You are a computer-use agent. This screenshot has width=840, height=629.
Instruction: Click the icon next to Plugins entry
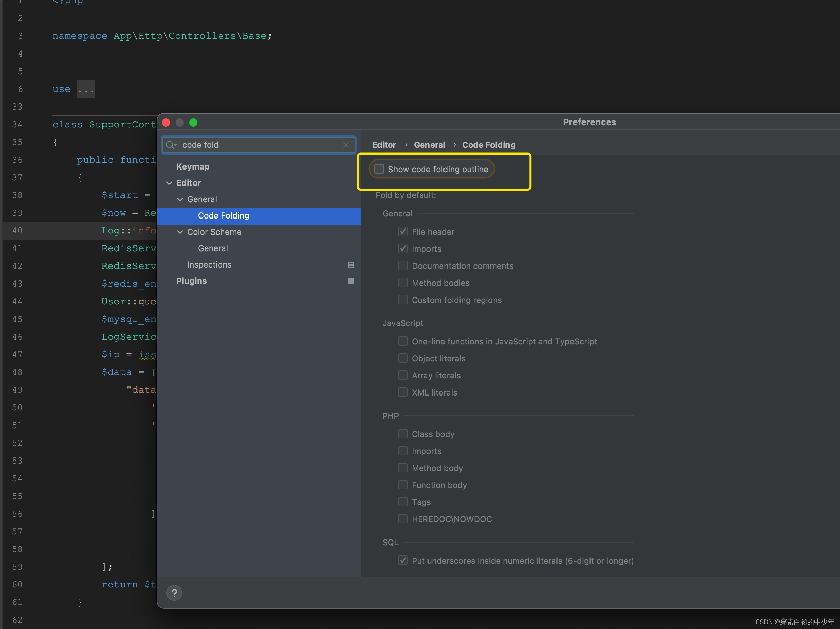click(351, 281)
